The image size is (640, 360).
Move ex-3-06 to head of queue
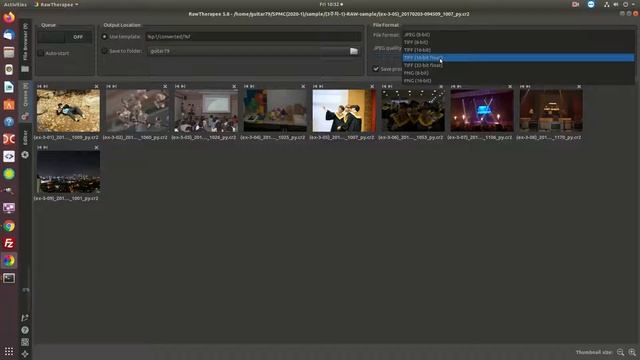pos(384,87)
